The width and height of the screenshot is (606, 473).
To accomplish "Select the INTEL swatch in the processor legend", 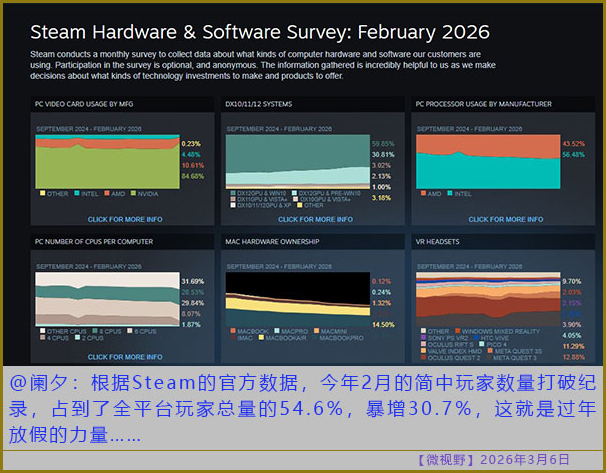I will pyautogui.click(x=449, y=193).
